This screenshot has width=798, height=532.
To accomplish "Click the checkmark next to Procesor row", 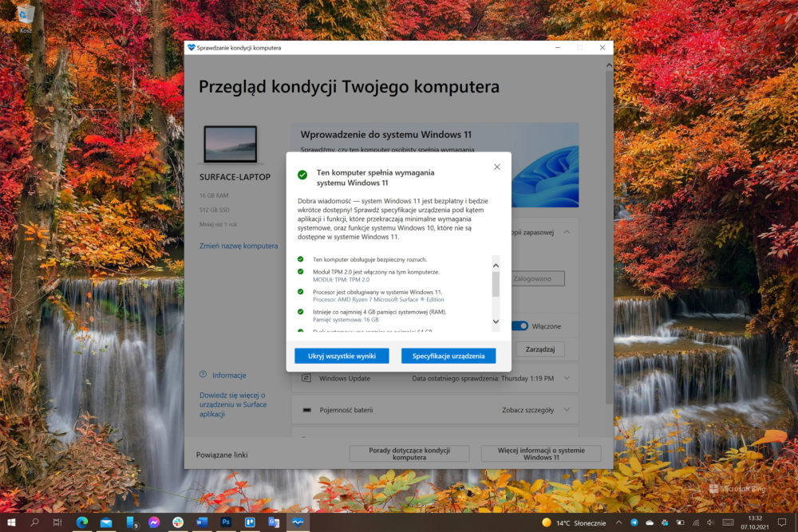I will (x=300, y=292).
